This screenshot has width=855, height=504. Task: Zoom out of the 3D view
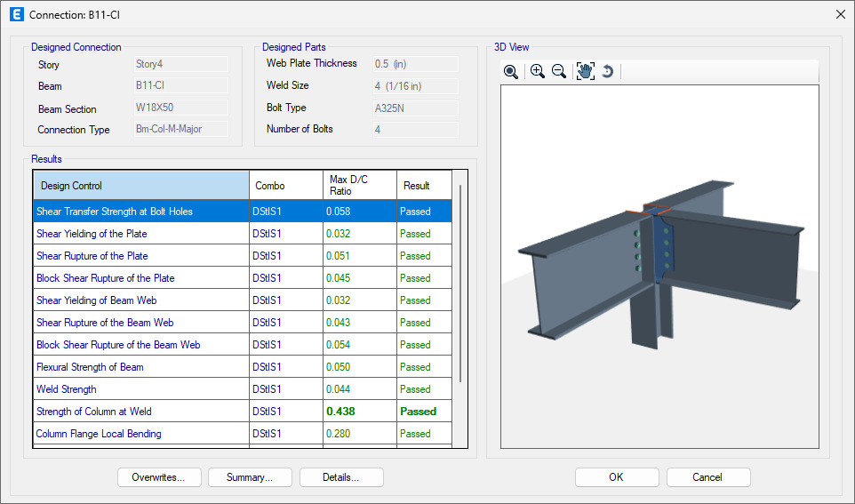(559, 72)
